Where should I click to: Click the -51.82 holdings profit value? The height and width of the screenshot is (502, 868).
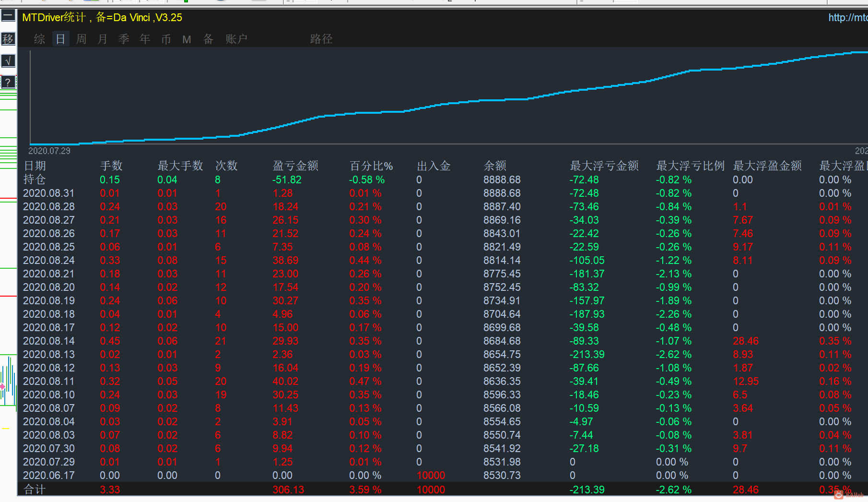pos(287,179)
